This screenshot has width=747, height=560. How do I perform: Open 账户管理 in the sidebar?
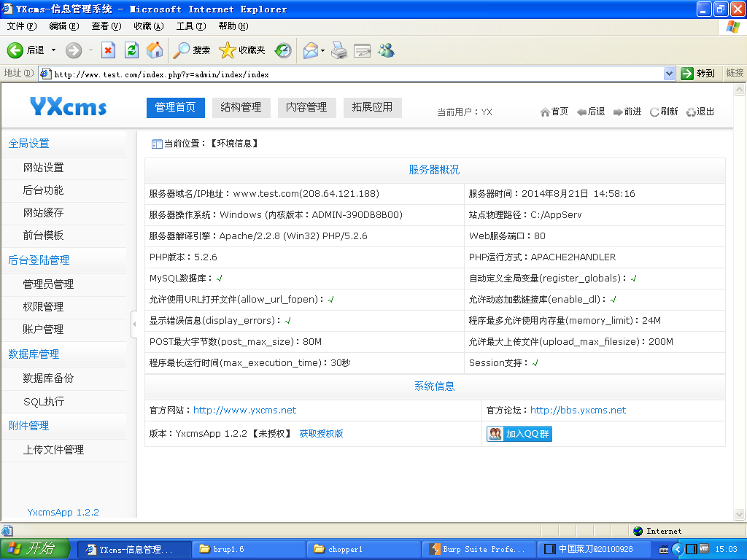click(x=43, y=330)
